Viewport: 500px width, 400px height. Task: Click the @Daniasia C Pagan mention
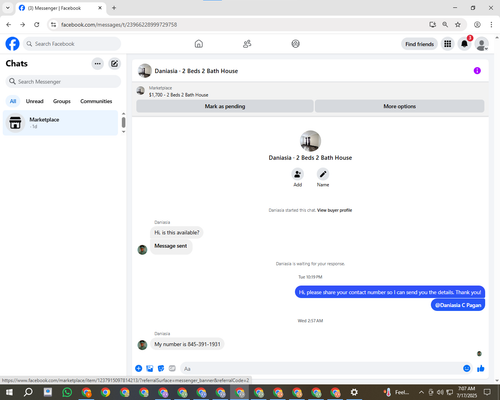[458, 305]
